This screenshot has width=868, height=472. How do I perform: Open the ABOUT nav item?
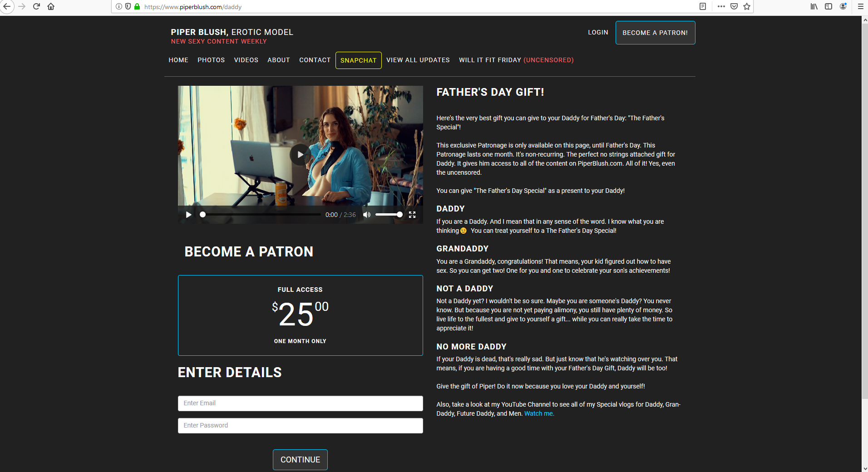(x=279, y=60)
